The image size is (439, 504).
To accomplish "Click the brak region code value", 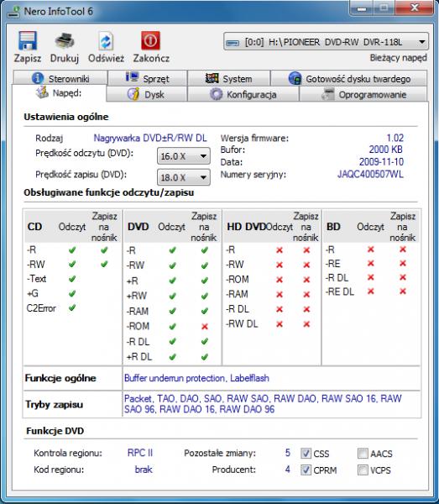I will click(x=144, y=470).
